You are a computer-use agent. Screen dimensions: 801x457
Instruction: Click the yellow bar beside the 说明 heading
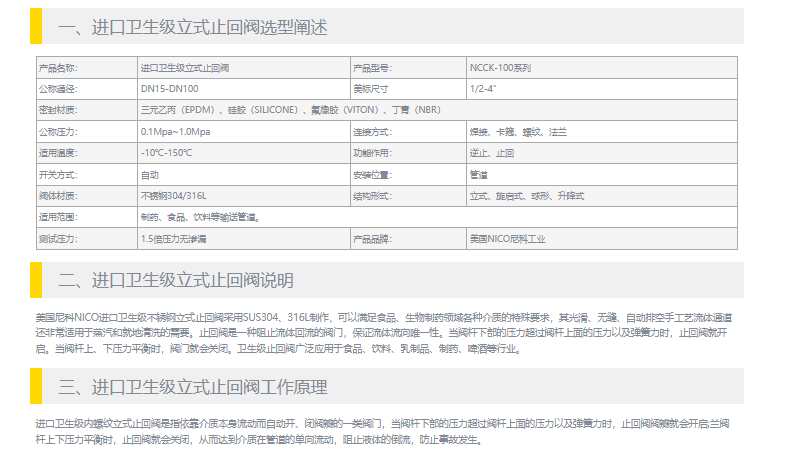pyautogui.click(x=36, y=280)
